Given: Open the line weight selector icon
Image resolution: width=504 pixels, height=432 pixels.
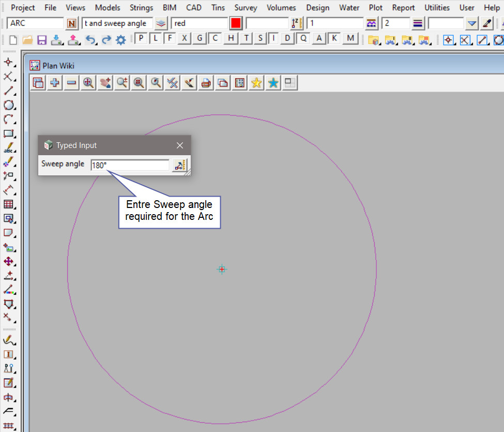Looking at the screenshot, I should pos(418,23).
